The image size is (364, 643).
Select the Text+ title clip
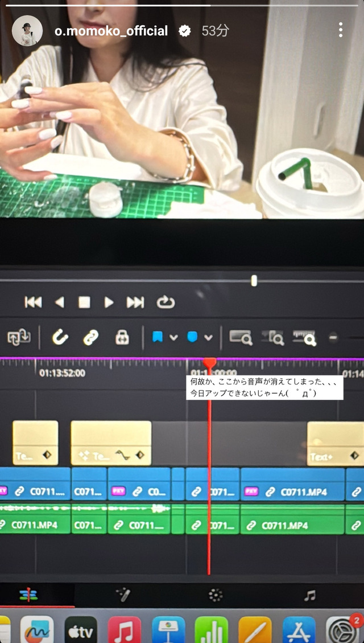point(336,444)
